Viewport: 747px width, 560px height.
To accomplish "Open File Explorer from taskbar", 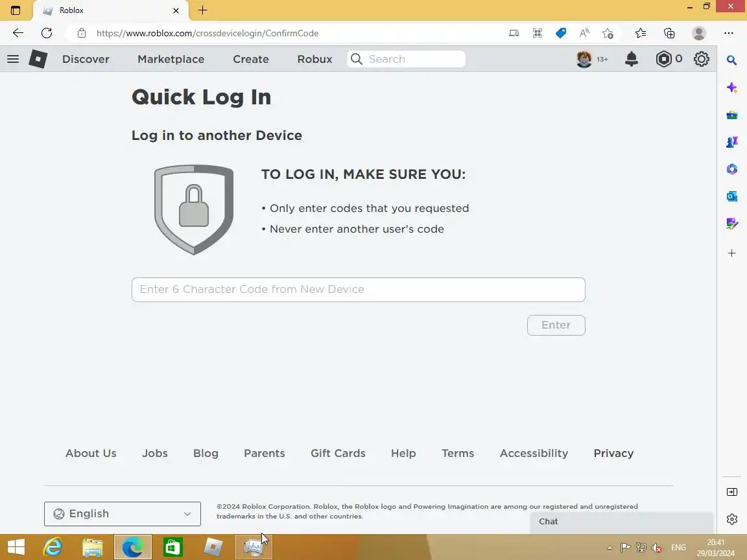I will click(x=93, y=548).
